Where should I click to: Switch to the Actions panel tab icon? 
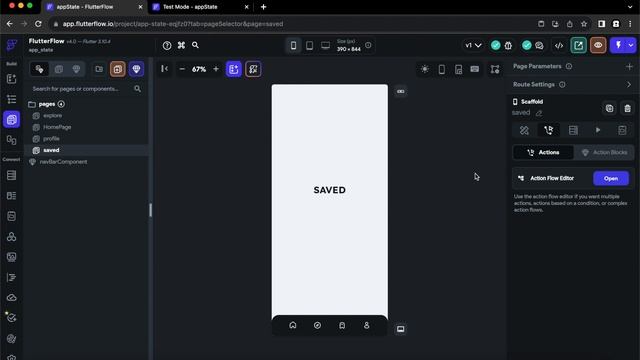(x=549, y=130)
